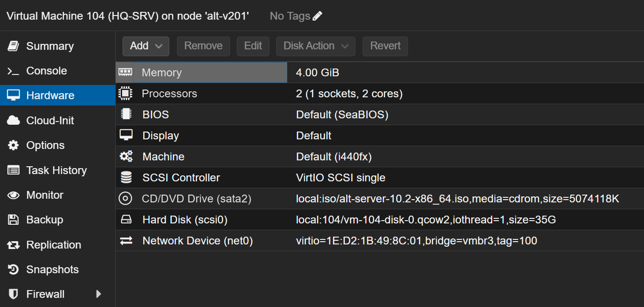Click the BIOS chip icon
The width and height of the screenshot is (644, 307).
click(125, 114)
